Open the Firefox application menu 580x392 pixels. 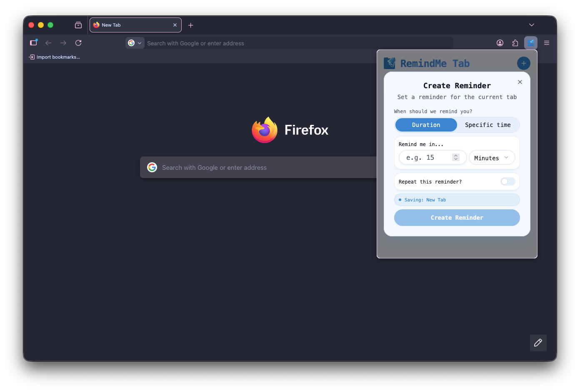(x=546, y=42)
